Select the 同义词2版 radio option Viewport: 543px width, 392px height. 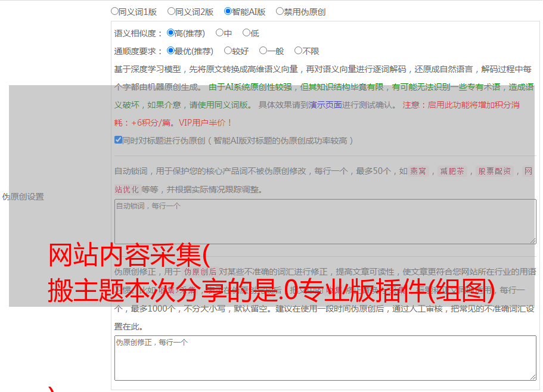171,11
